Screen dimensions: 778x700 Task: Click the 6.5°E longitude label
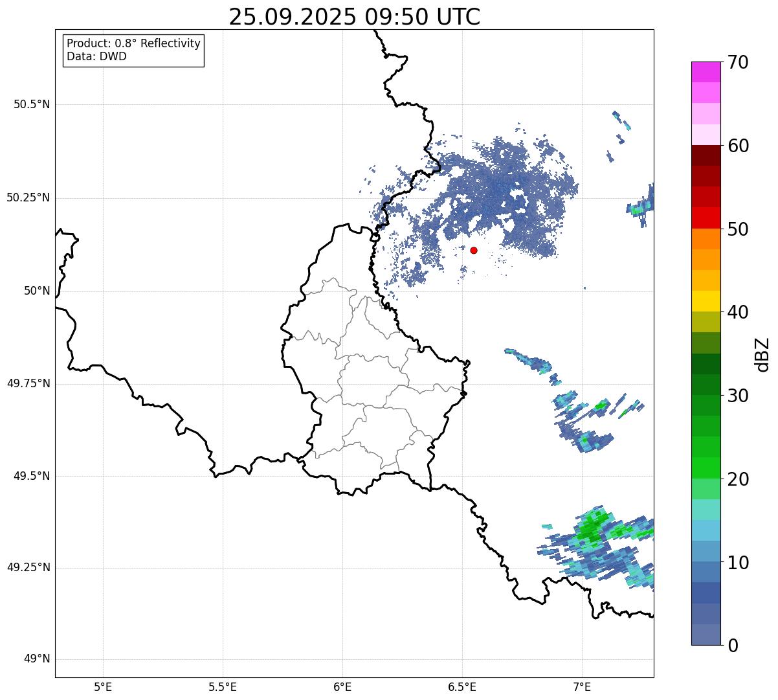click(462, 687)
